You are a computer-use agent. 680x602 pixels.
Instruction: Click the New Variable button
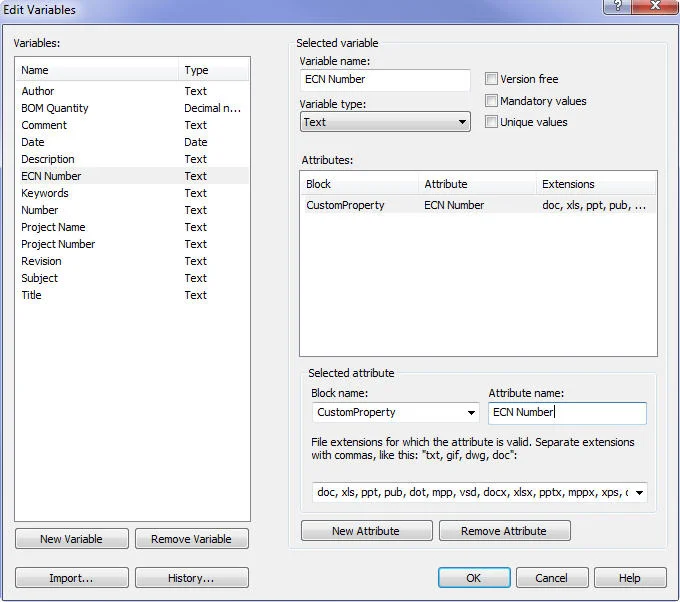point(72,539)
